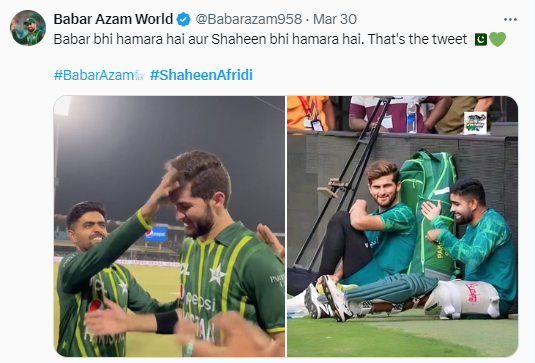
Task: Click the white batting pads in right photo
Action: point(461,299)
